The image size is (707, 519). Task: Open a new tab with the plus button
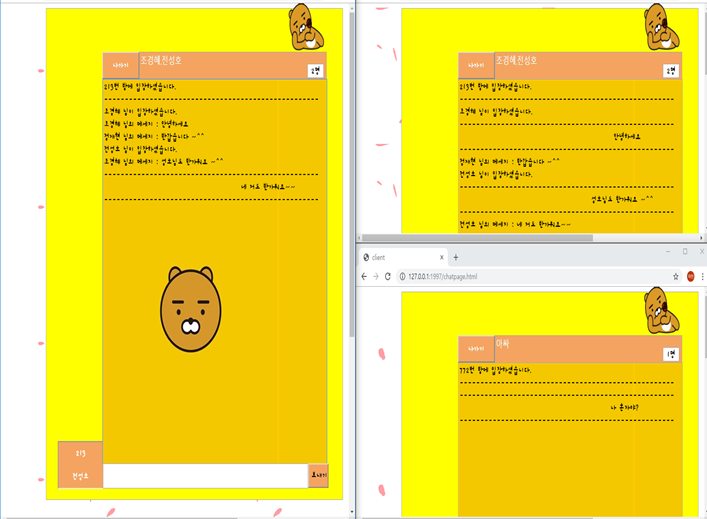point(455,257)
